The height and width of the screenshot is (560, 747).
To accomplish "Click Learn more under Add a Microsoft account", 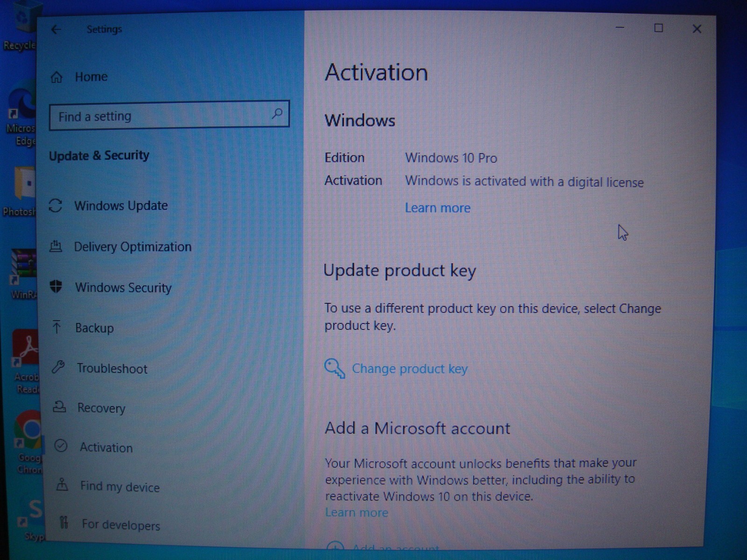I will [356, 512].
